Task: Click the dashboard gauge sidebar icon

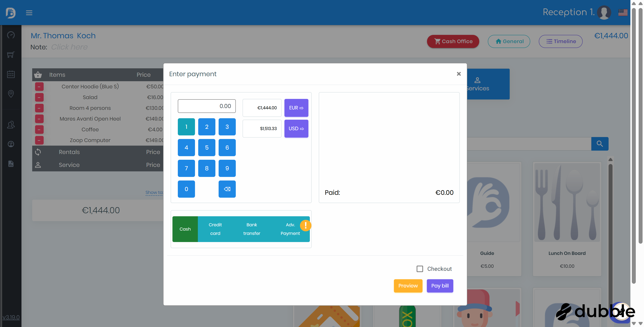Action: tap(11, 35)
